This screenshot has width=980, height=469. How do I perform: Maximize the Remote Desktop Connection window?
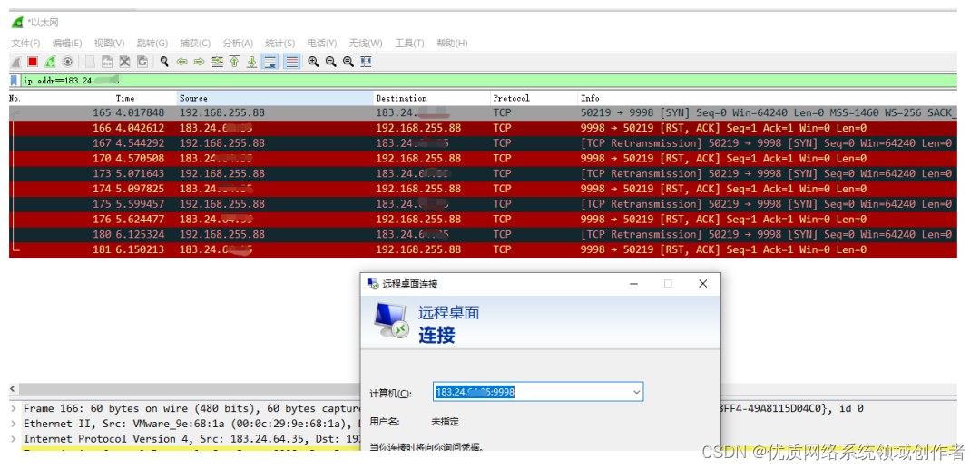(x=668, y=284)
